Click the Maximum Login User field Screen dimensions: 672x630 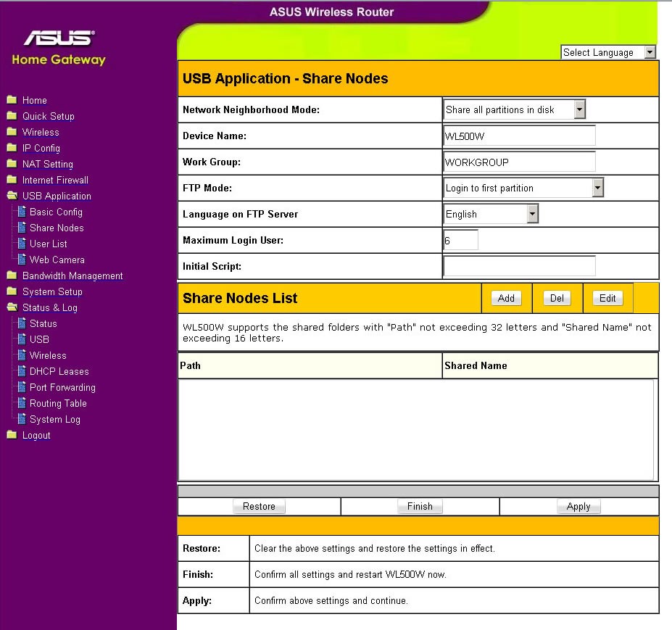(x=461, y=240)
